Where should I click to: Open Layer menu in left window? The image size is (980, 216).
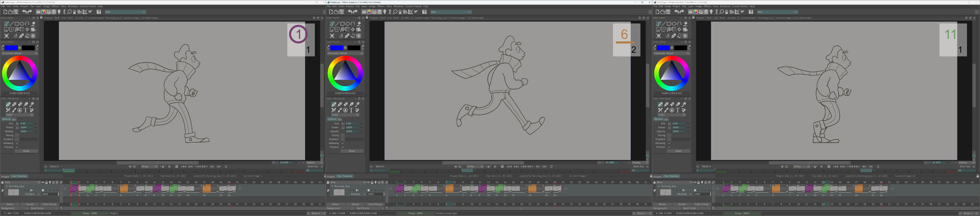[39, 6]
